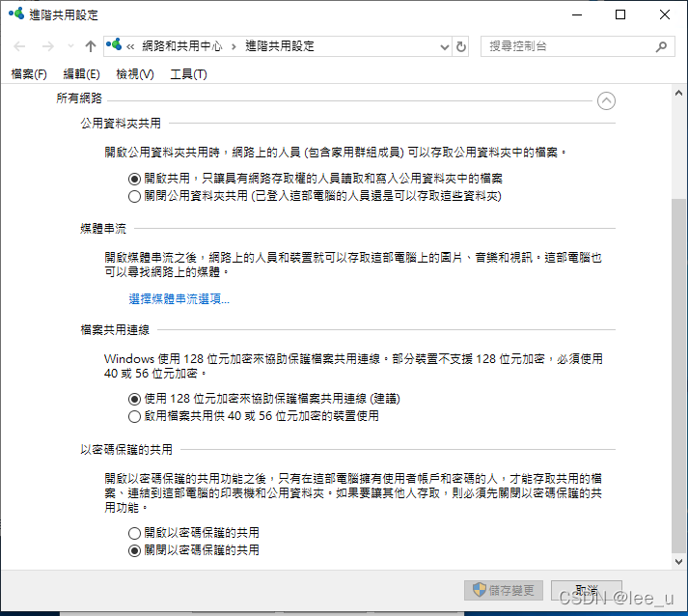Open the 工具(T) menu
The image size is (688, 616).
coord(189,74)
